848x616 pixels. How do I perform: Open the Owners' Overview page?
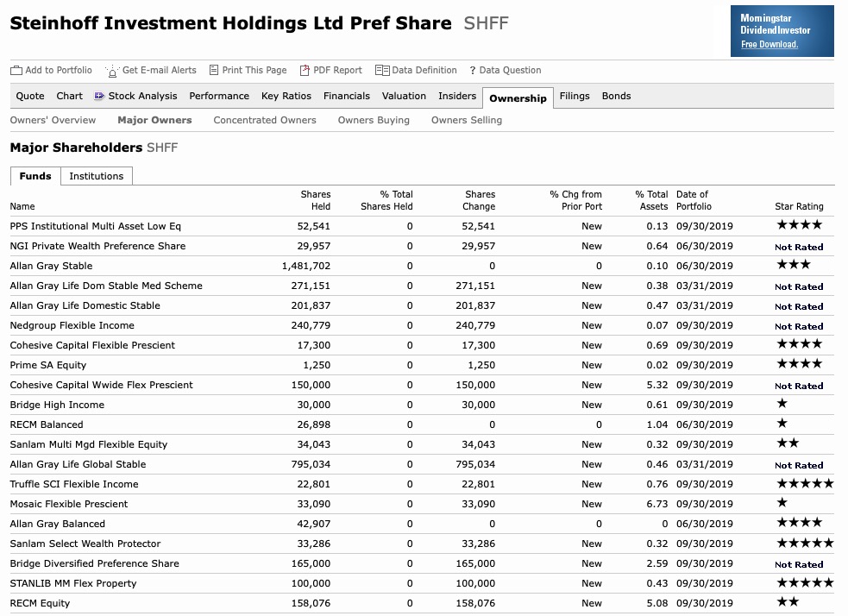click(53, 120)
